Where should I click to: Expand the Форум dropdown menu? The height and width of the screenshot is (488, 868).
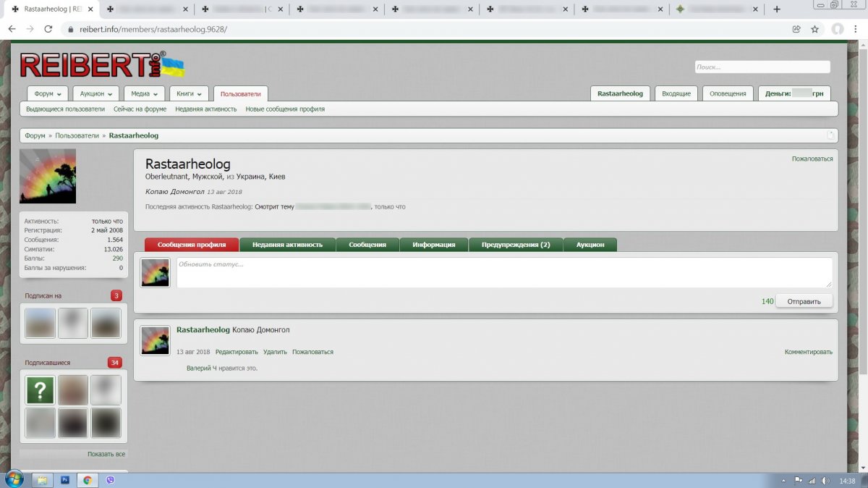coord(48,93)
